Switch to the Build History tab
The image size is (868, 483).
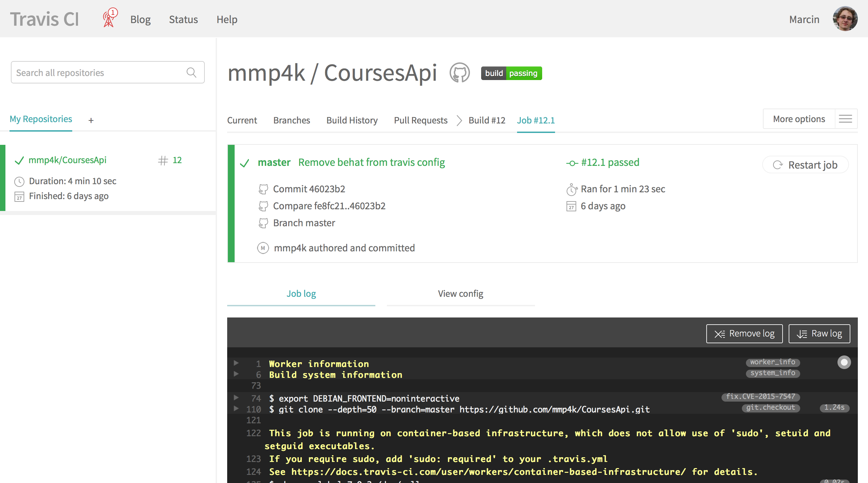[x=352, y=120]
